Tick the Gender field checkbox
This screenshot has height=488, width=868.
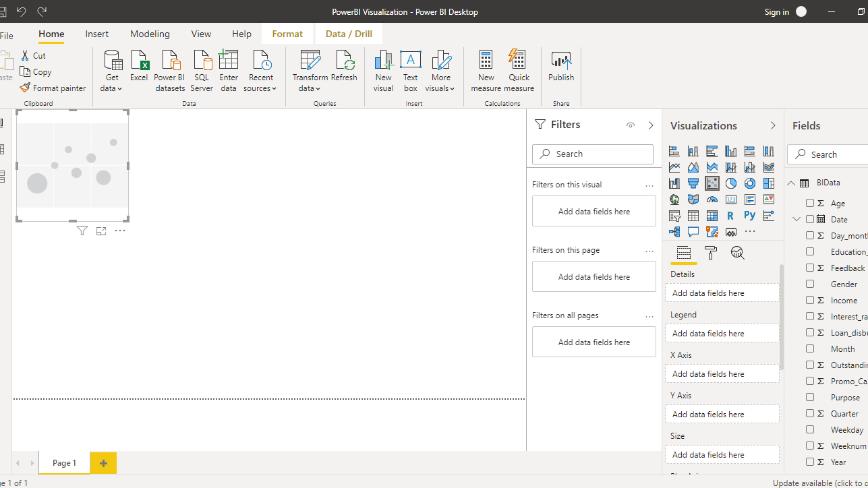click(810, 284)
